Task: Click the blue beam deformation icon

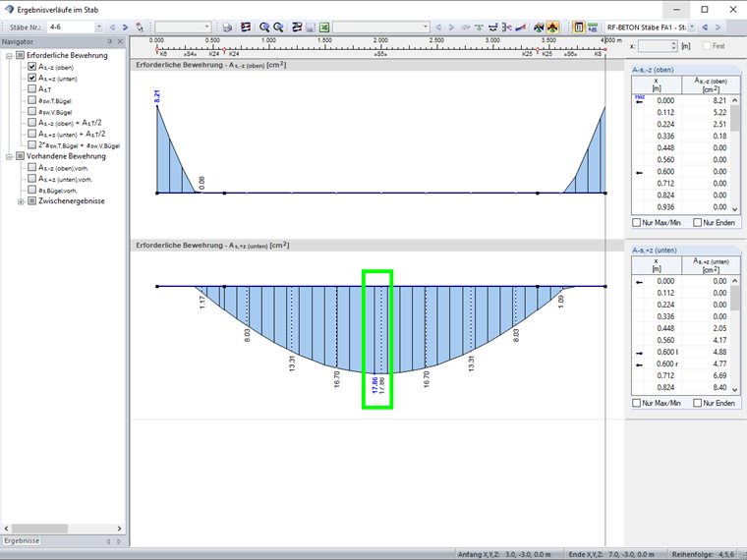Action: pyautogui.click(x=493, y=28)
